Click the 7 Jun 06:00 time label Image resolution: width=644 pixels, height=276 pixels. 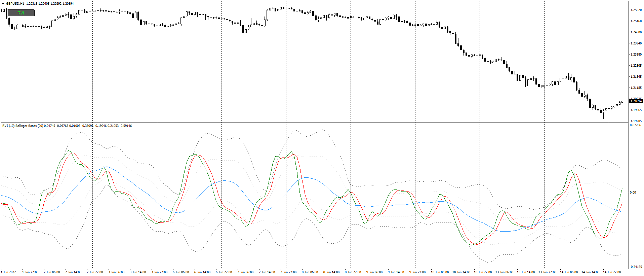[x=245, y=272]
